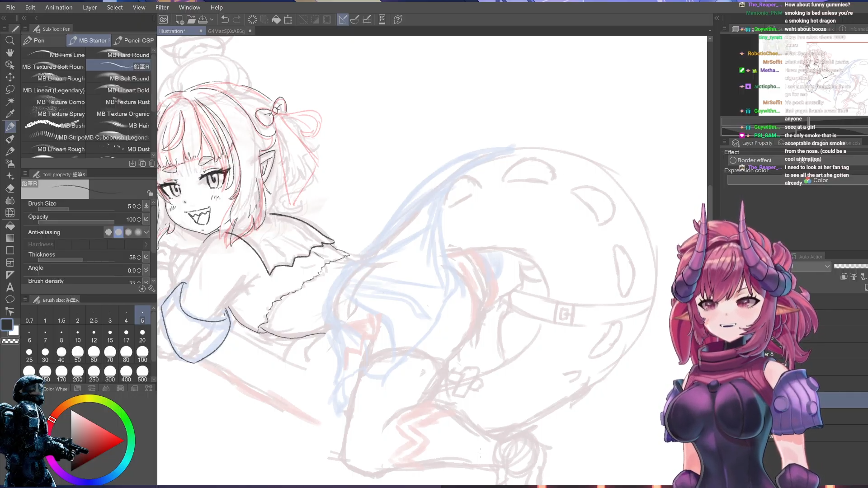The height and width of the screenshot is (488, 868).
Task: Expand the Anti-aliasing options dropdown
Action: click(x=146, y=232)
